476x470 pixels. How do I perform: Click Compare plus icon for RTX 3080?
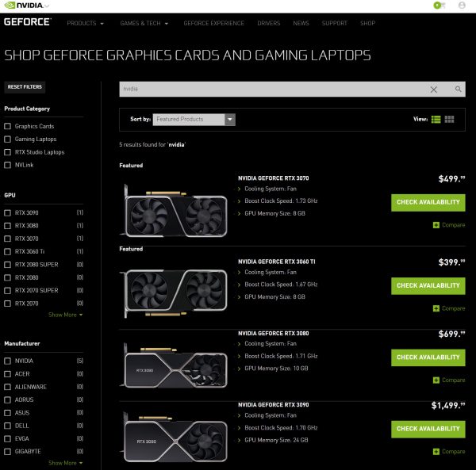coord(436,380)
